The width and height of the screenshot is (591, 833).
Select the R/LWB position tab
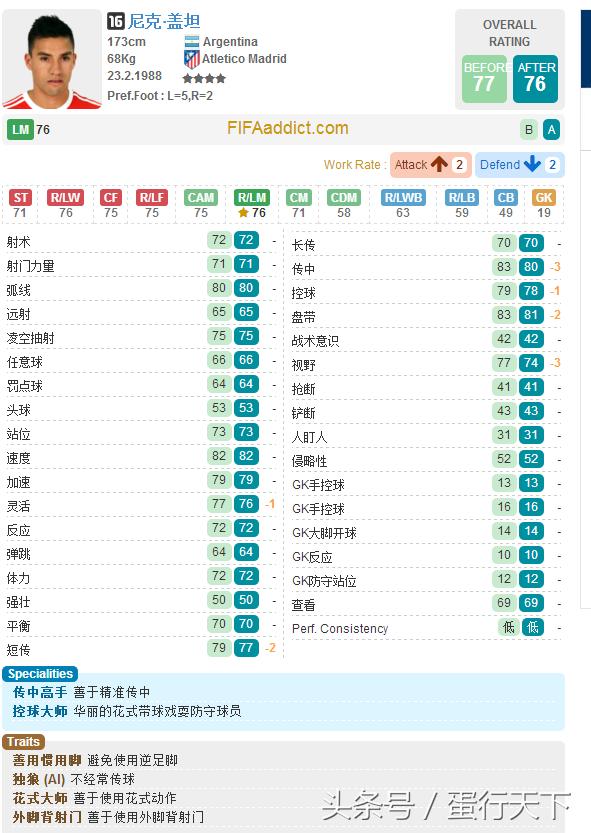tap(403, 198)
